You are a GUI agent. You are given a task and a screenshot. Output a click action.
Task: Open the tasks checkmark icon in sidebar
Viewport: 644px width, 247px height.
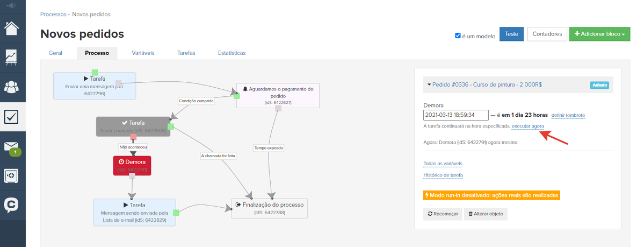[x=12, y=116]
